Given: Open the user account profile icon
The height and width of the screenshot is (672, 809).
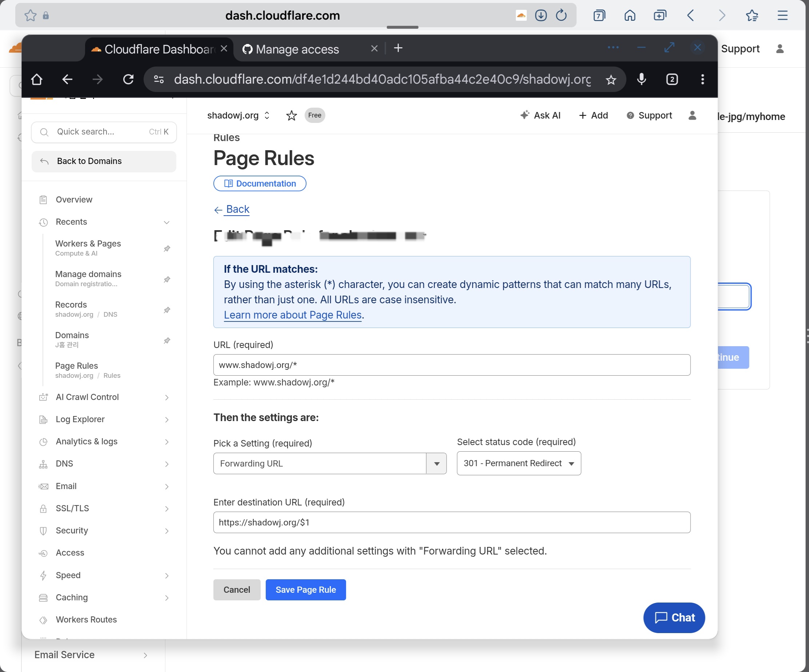Looking at the screenshot, I should click(x=692, y=116).
